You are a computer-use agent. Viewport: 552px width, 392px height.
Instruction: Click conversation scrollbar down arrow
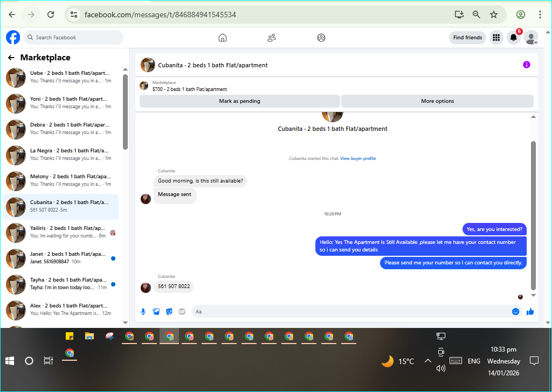point(533,296)
